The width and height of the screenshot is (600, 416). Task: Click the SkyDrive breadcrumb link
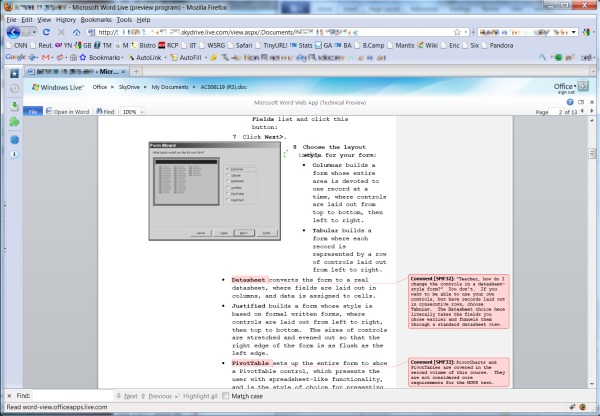pos(129,87)
